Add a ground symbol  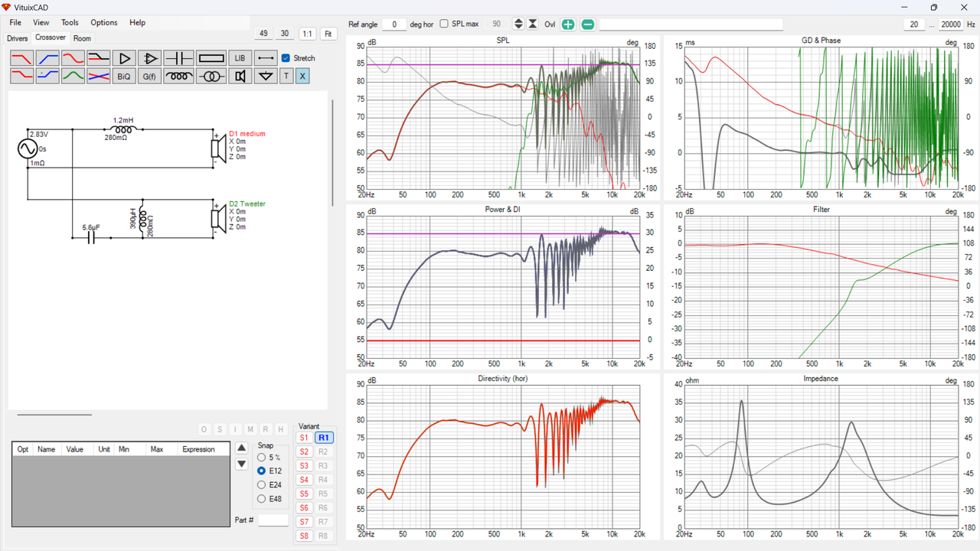coord(266,76)
